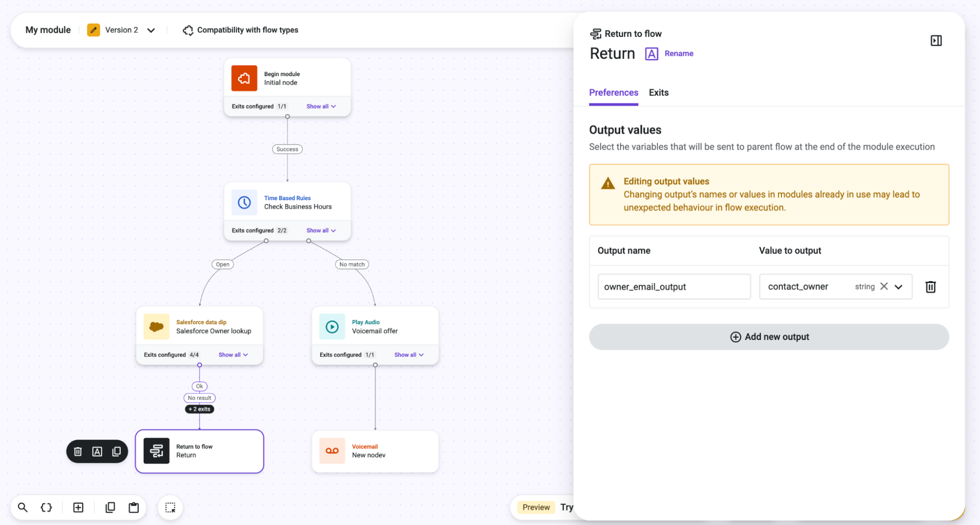Viewport: 980px width, 525px height.
Task: Select the Preview mode tab
Action: pos(536,507)
